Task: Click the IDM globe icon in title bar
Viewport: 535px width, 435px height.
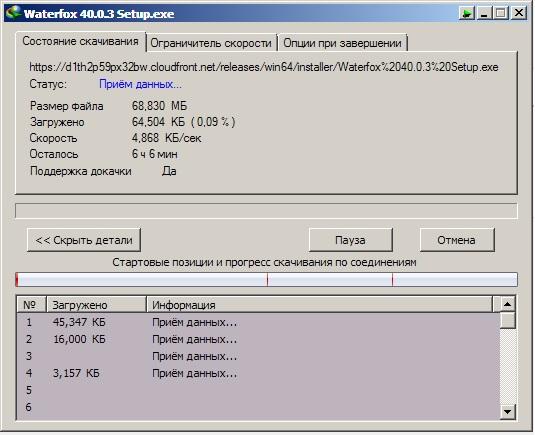Action: [x=14, y=13]
